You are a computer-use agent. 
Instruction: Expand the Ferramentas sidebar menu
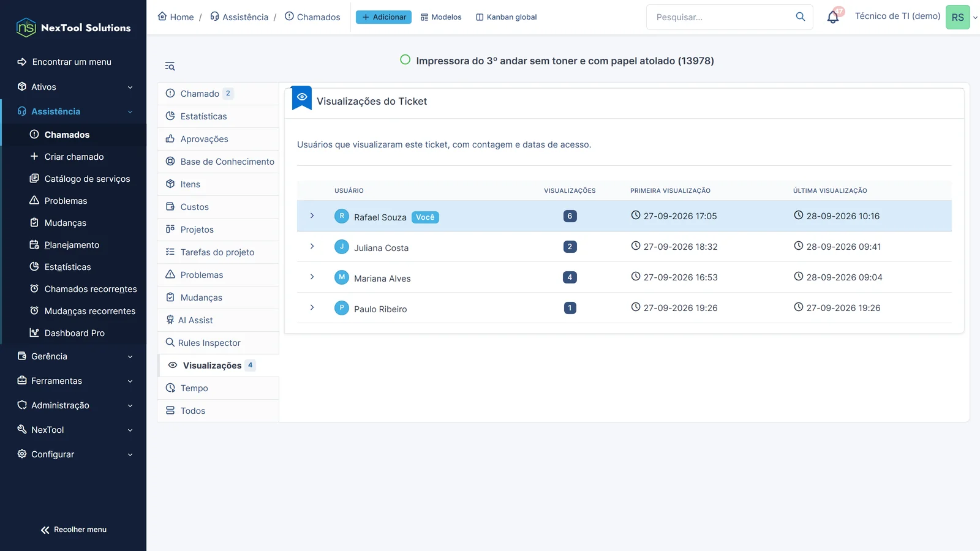coord(73,381)
